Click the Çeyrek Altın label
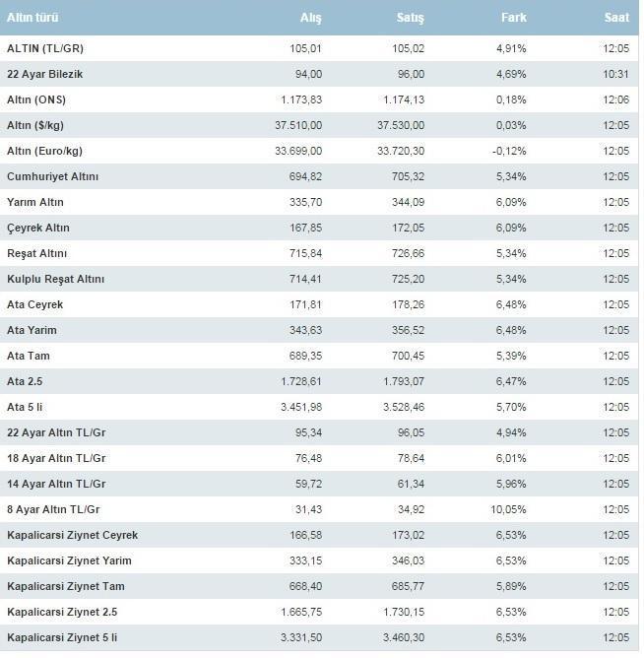 pyautogui.click(x=37, y=228)
